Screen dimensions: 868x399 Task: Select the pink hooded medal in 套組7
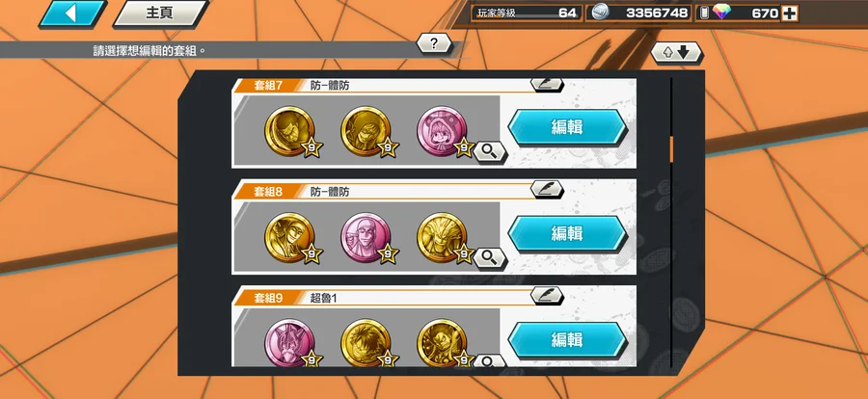442,131
